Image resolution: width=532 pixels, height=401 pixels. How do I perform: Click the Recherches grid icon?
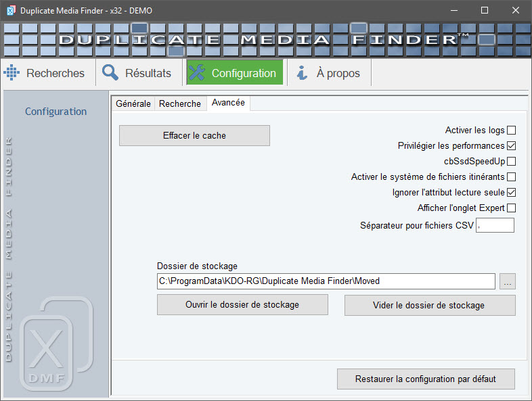click(12, 72)
